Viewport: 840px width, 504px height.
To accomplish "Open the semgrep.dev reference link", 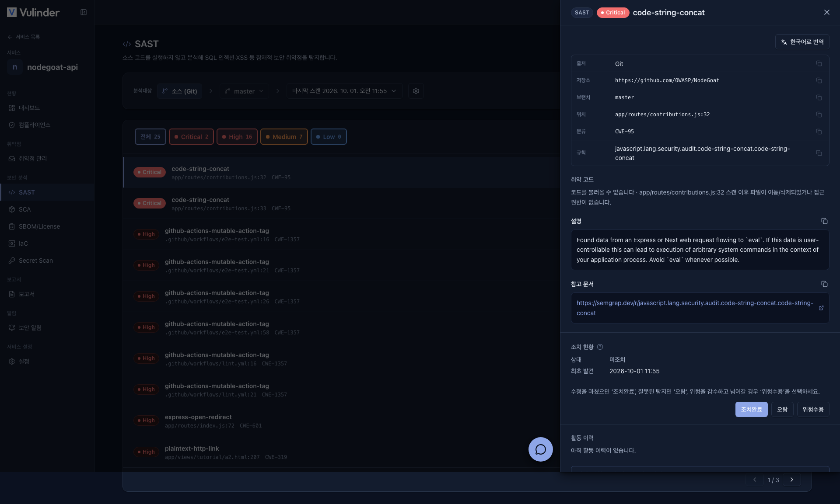I will click(695, 308).
